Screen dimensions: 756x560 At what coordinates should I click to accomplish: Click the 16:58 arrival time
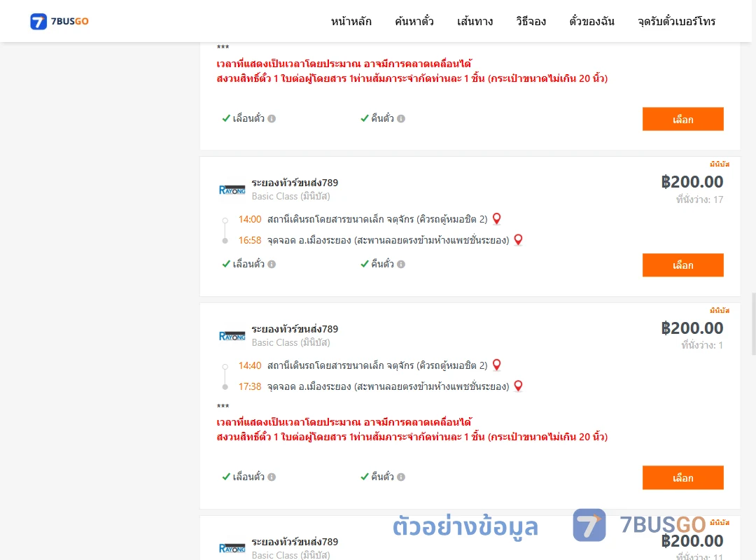click(250, 240)
